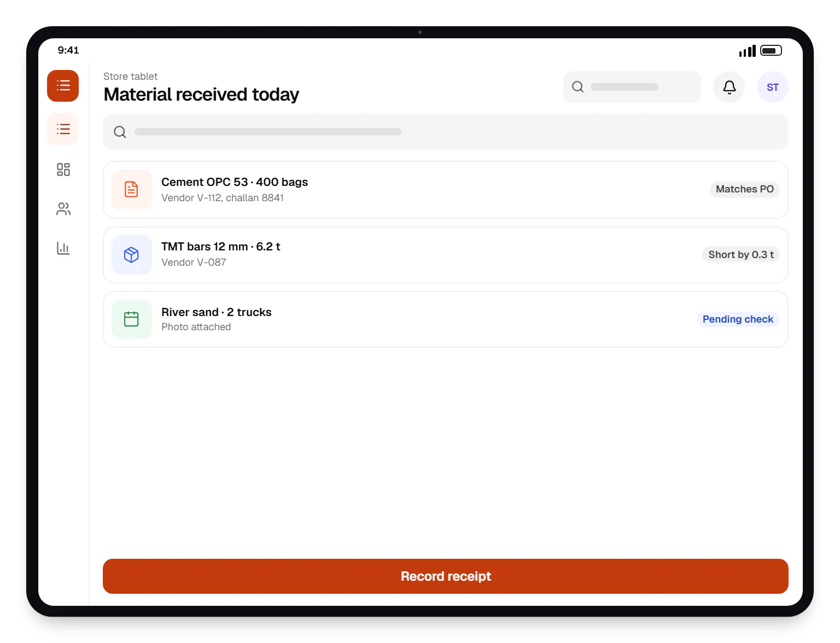
Task: Open the dashboard grid sidebar icon
Action: [x=63, y=169]
